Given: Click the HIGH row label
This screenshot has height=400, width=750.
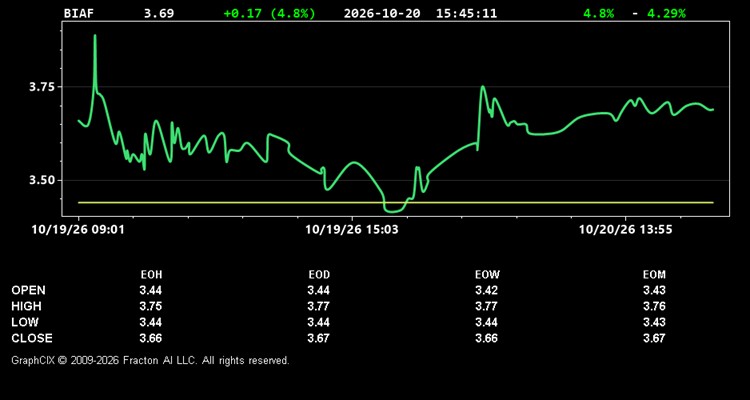Looking at the screenshot, I should 26,306.
